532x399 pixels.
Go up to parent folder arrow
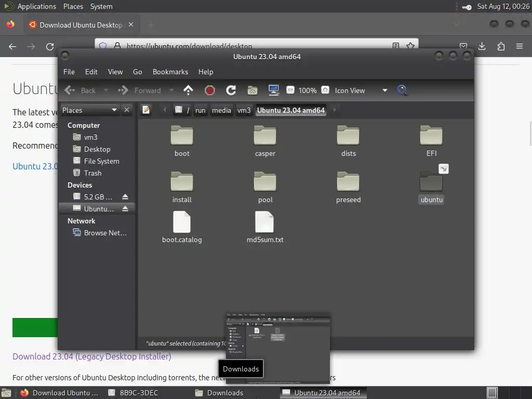[188, 90]
